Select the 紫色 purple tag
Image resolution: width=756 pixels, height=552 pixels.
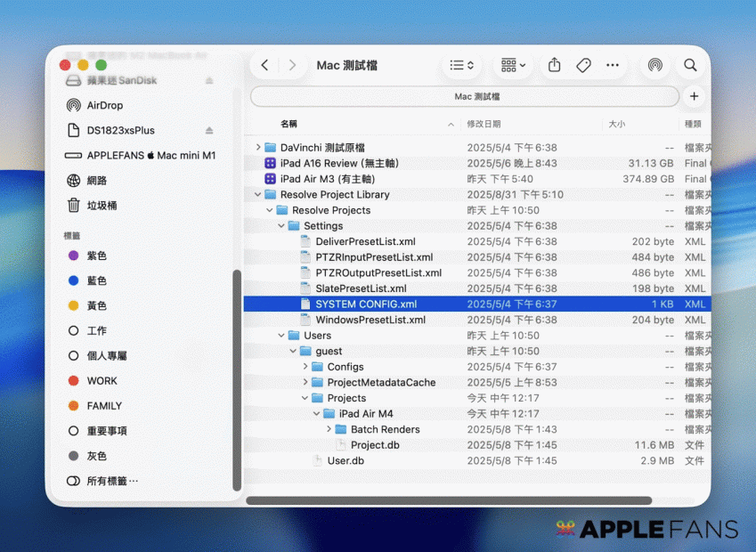tap(96, 256)
